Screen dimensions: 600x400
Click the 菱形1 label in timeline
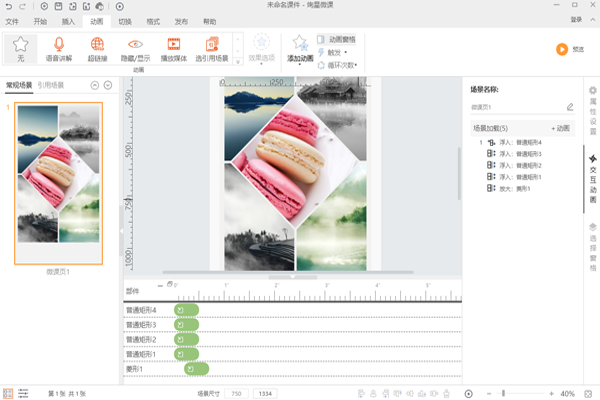(x=134, y=369)
